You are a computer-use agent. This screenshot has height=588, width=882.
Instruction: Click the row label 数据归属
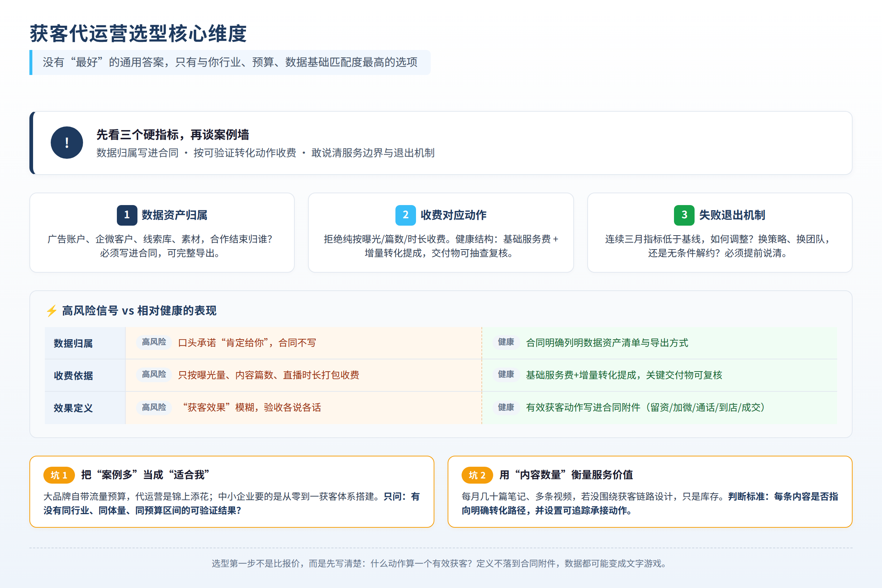click(x=73, y=343)
